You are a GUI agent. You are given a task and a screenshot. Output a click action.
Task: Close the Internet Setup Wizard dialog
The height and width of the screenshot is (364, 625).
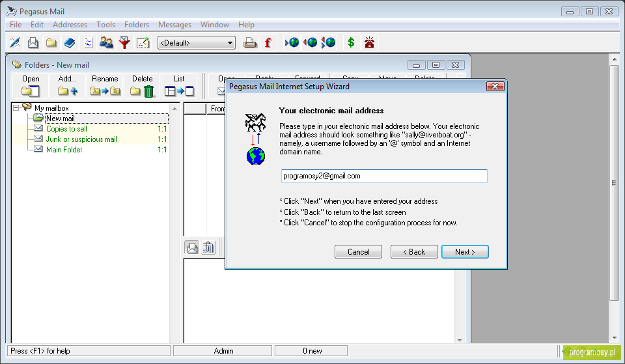coord(495,86)
